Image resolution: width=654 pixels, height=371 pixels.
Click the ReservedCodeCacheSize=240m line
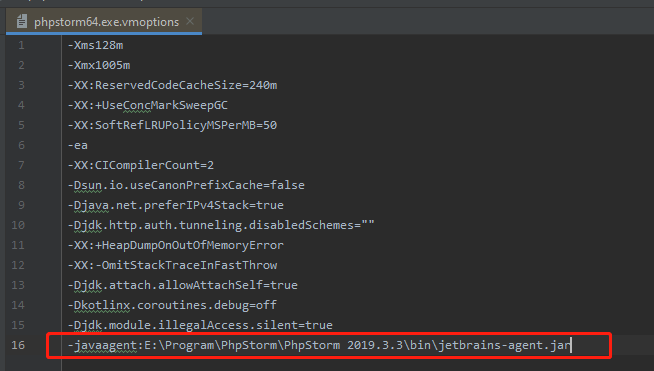[172, 85]
